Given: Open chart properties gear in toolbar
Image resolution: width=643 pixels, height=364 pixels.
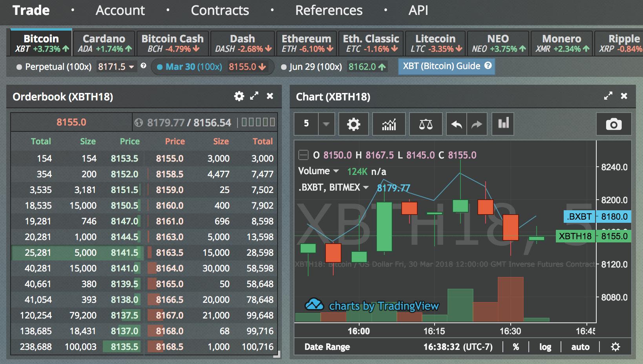Looking at the screenshot, I should (x=354, y=124).
